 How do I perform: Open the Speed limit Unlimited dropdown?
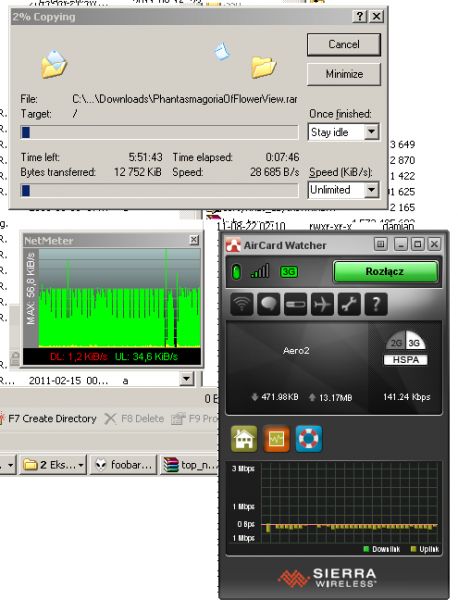pos(343,190)
